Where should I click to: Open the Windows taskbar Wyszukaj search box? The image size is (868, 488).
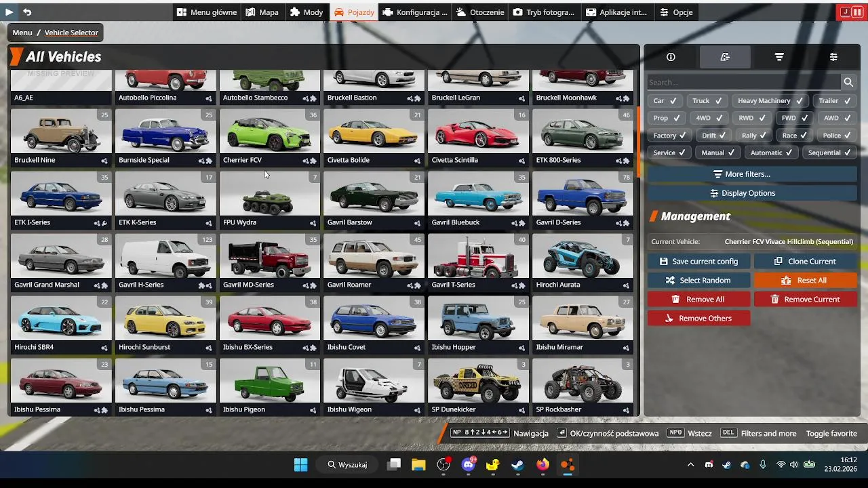point(348,465)
